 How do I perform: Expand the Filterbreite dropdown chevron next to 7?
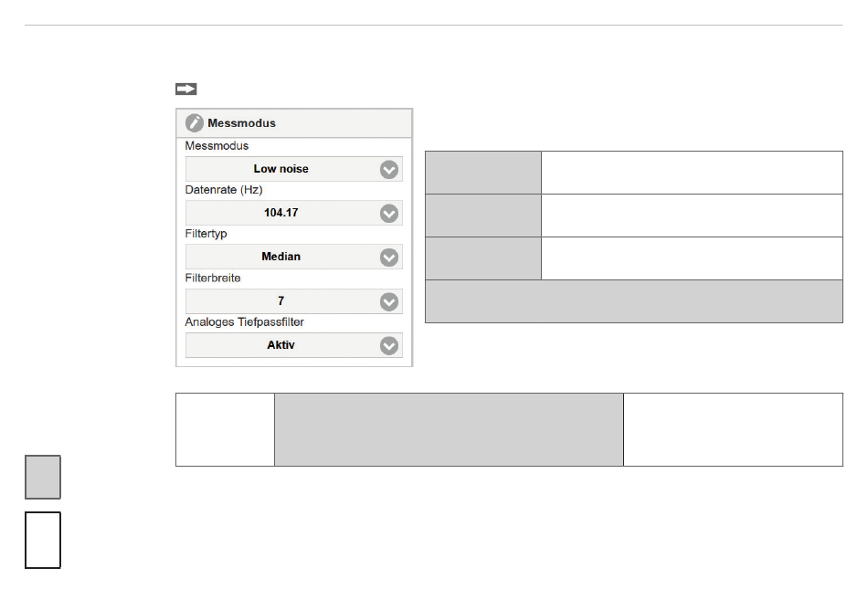click(389, 301)
